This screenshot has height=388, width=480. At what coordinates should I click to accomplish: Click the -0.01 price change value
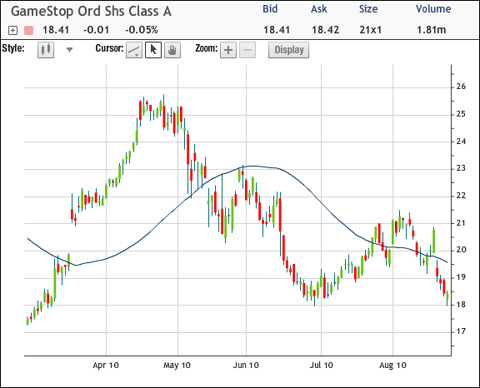pos(96,30)
